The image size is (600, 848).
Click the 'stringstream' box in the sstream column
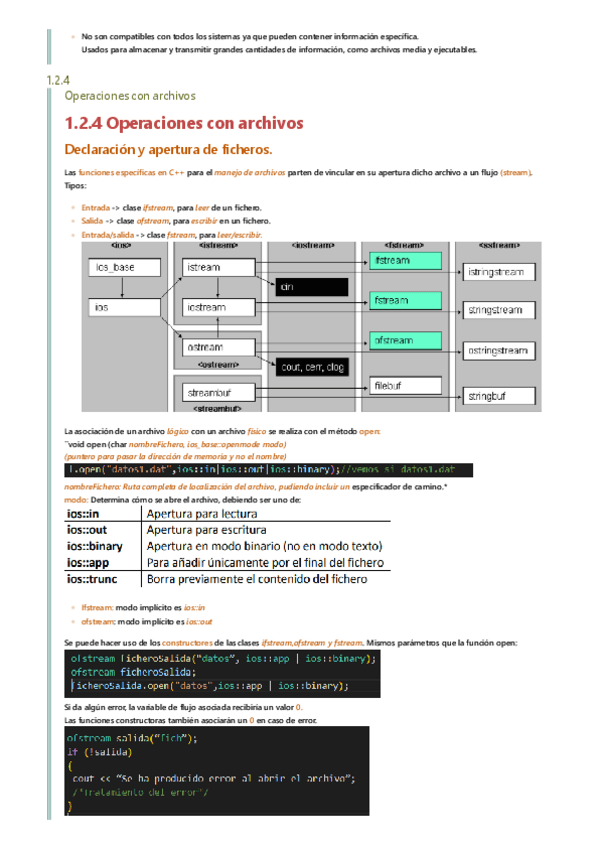[499, 310]
